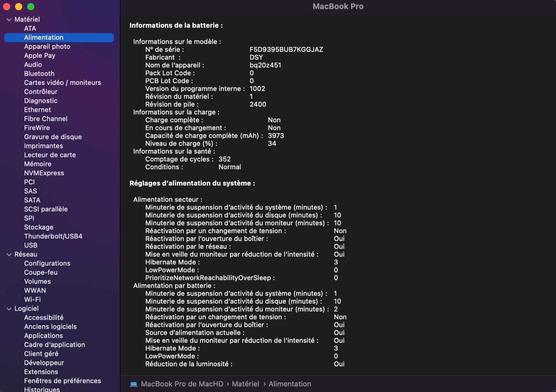This screenshot has height=392, width=556.
Task: Open Accessibilité under Logiciel
Action: pos(44,318)
